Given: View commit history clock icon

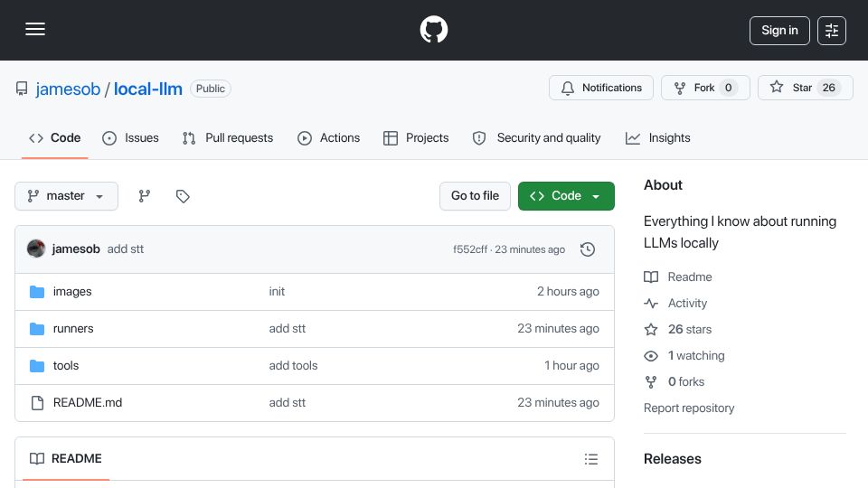Looking at the screenshot, I should tap(588, 249).
